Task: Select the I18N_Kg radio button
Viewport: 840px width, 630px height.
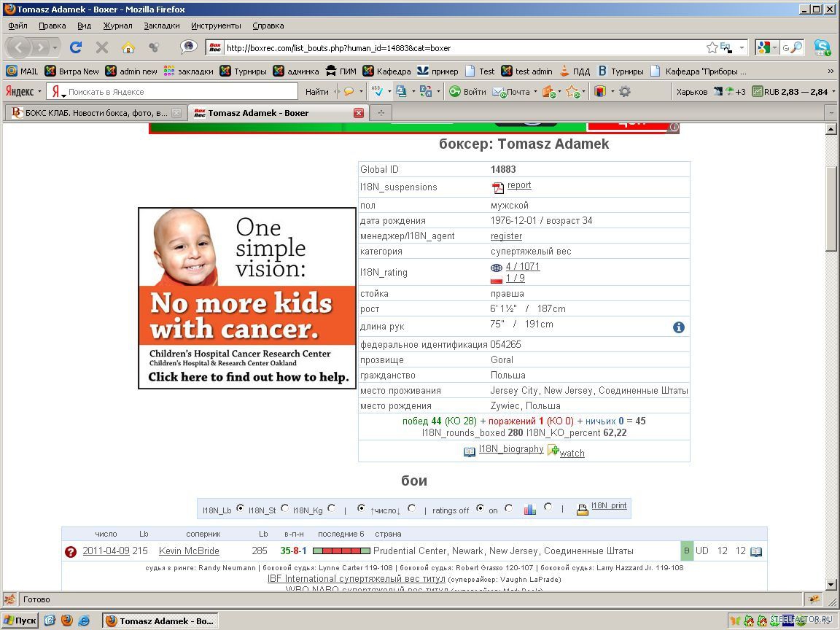Action: tap(332, 508)
